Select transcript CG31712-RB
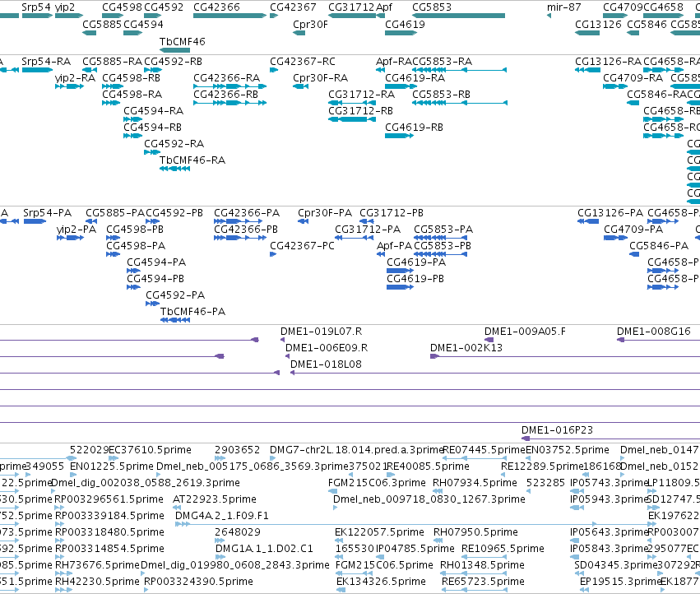700x594 pixels. point(352,119)
